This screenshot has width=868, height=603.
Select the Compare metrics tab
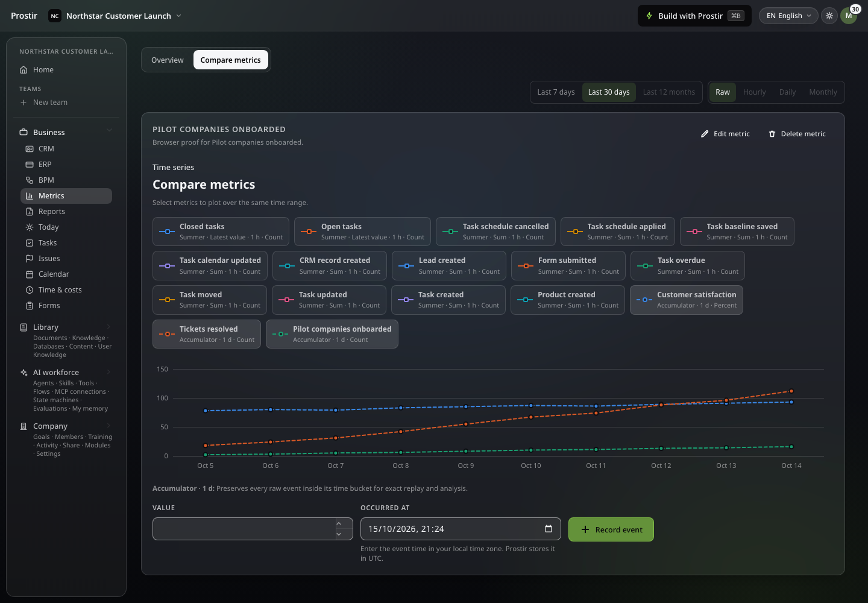[231, 60]
